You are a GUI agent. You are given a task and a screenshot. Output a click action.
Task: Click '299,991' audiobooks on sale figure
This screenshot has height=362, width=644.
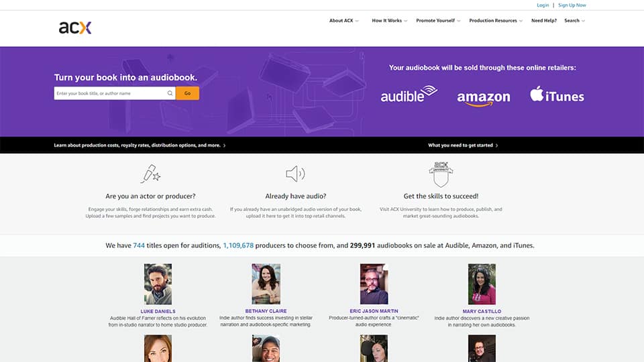pos(362,245)
